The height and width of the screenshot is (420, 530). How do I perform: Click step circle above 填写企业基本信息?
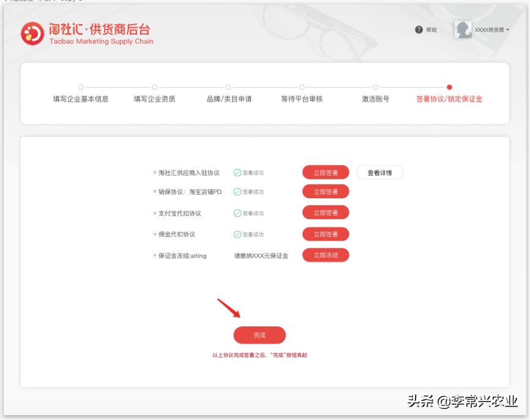pyautogui.click(x=81, y=88)
